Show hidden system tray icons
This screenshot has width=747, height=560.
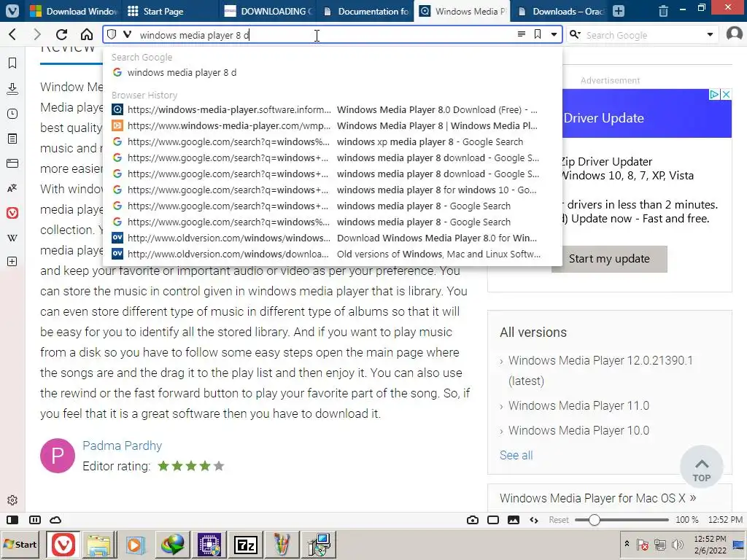pos(627,543)
